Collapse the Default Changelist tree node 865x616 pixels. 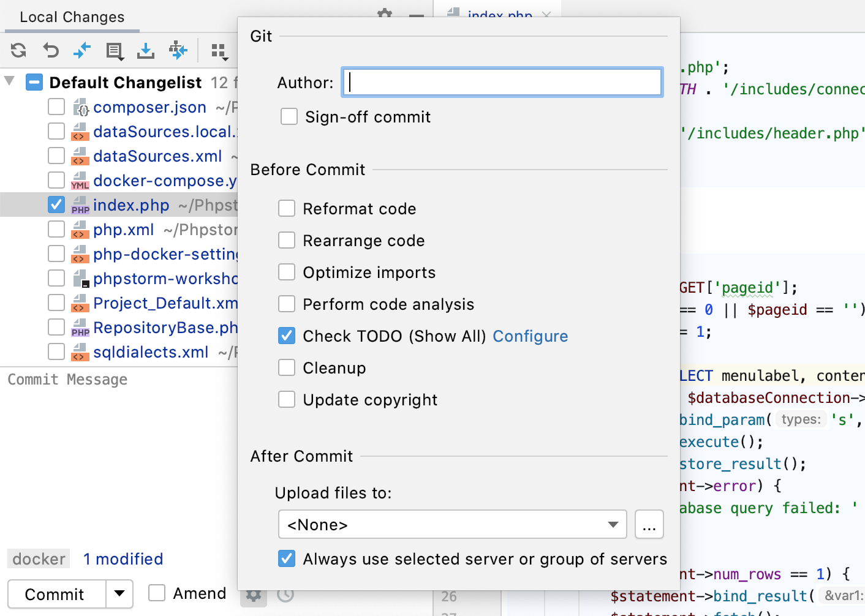(10, 81)
